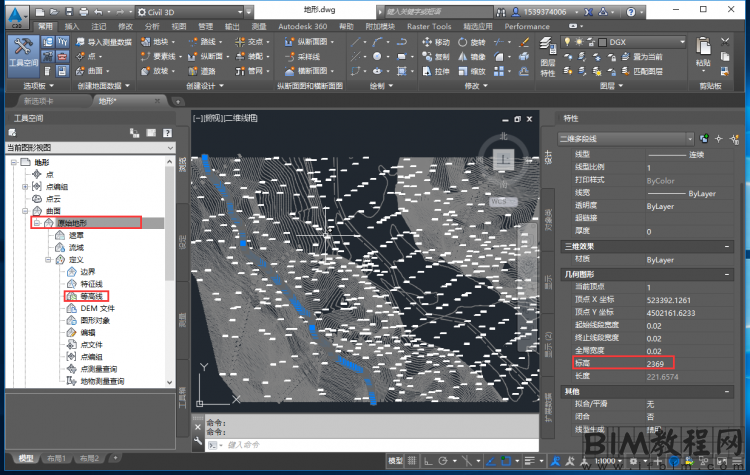Select 边界 boundaries in the tree
The width and height of the screenshot is (750, 475).
click(x=88, y=272)
